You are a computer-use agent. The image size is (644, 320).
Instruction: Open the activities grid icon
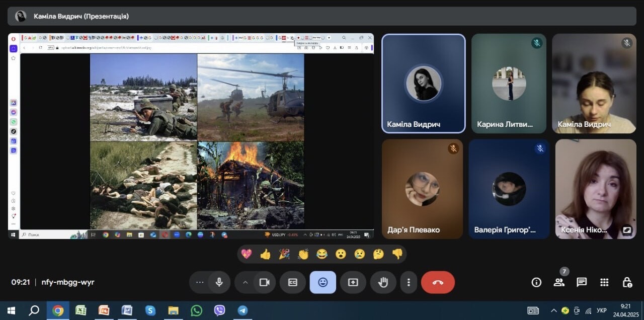tap(604, 282)
